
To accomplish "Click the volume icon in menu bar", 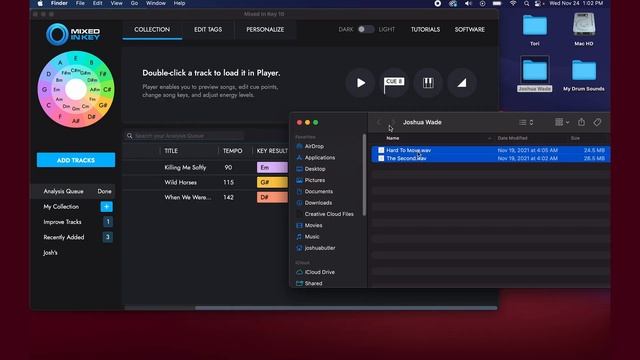I will click(468, 3).
